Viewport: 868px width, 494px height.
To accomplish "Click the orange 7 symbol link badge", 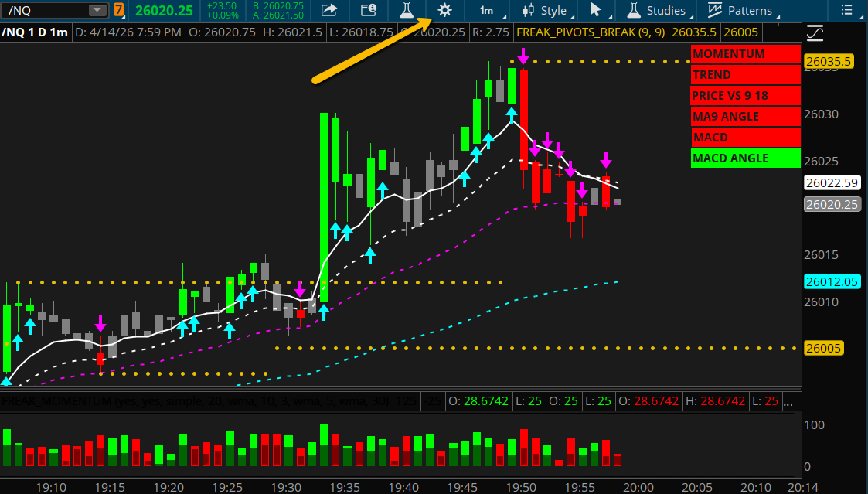I will [118, 10].
